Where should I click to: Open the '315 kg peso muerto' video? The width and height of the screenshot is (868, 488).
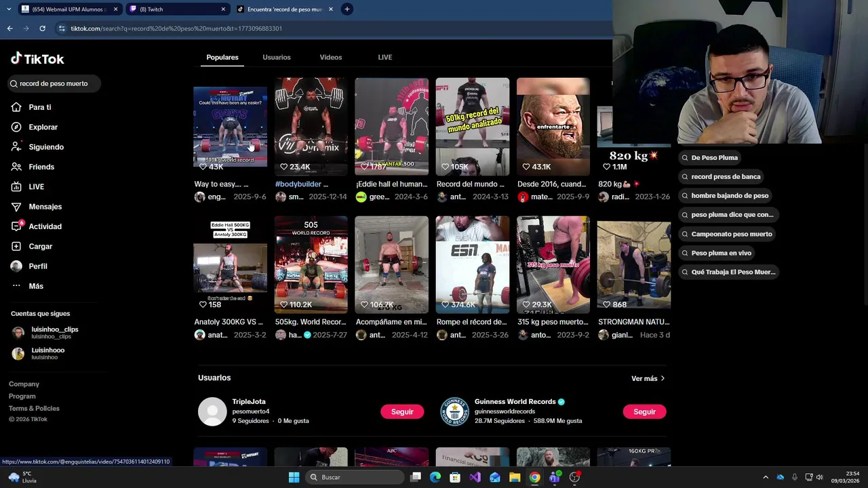point(553,264)
